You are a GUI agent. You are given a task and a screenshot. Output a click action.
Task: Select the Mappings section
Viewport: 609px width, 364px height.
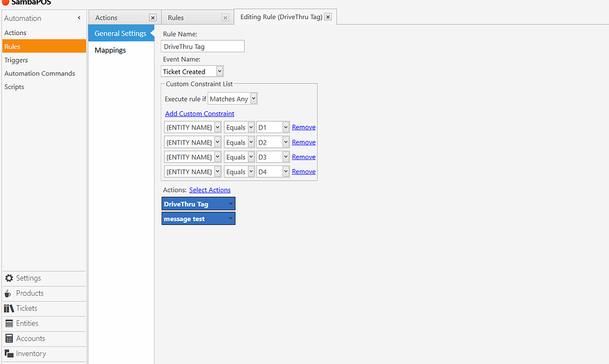tap(110, 50)
